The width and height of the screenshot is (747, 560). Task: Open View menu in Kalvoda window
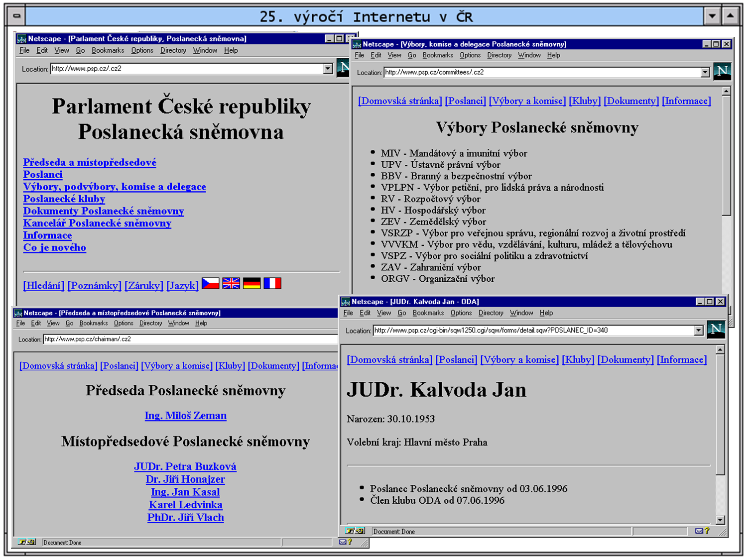point(384,313)
